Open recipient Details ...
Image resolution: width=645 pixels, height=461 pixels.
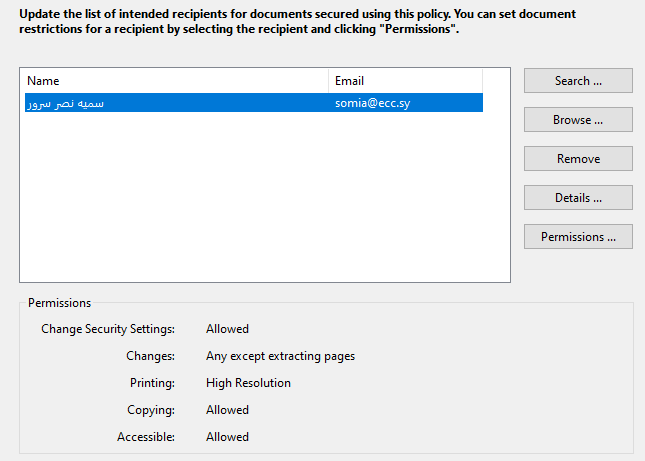(578, 198)
